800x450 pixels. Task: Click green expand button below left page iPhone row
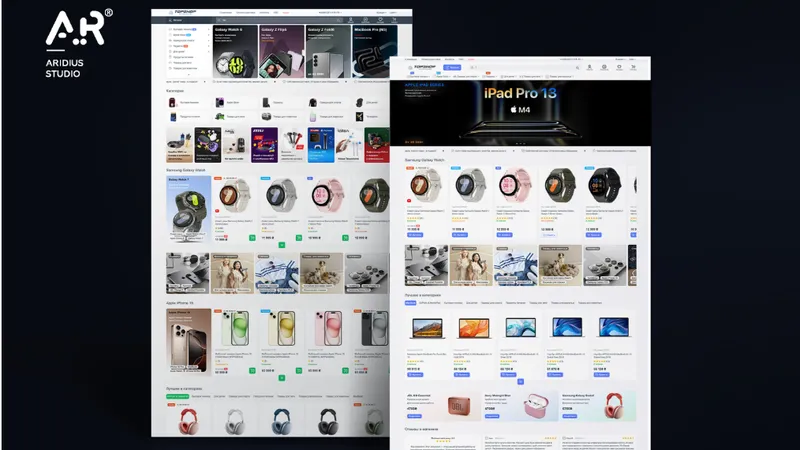(x=282, y=378)
